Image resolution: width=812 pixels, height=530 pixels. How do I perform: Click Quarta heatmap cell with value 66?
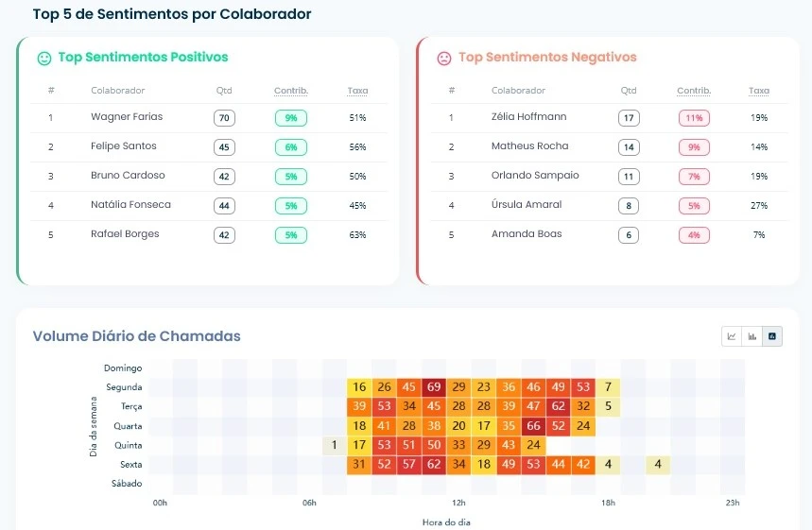click(x=533, y=426)
